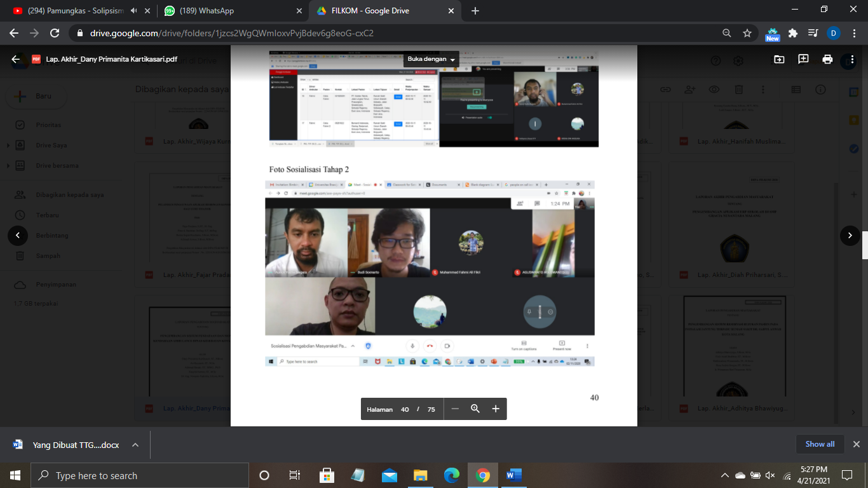
Task: Open the Windows Start menu
Action: pos(15,475)
